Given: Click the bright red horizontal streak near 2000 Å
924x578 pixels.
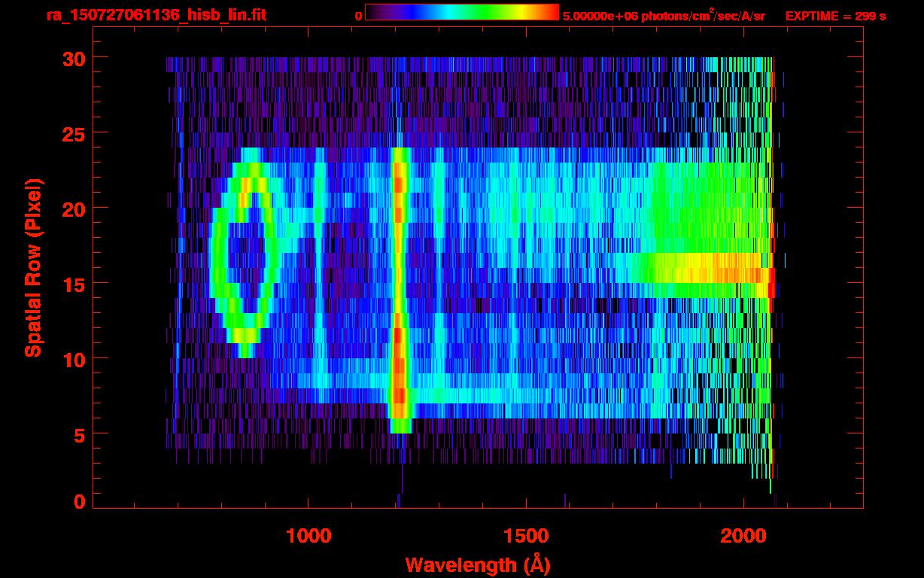Looking at the screenshot, I should [707, 275].
